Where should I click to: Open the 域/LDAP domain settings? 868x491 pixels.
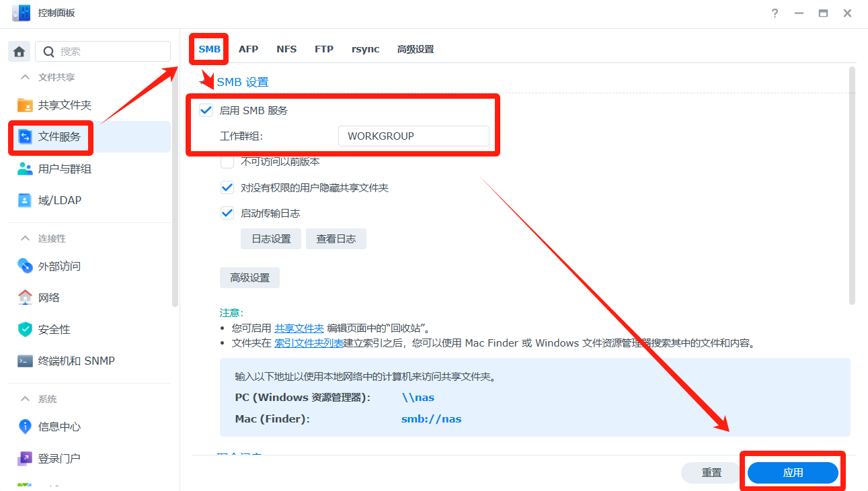coord(25,200)
